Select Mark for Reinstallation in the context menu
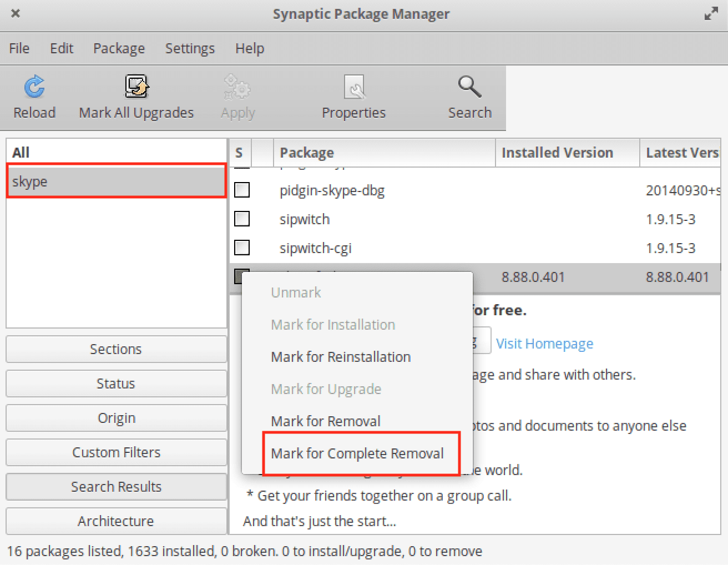Viewport: 728px width, 565px height. (x=341, y=357)
